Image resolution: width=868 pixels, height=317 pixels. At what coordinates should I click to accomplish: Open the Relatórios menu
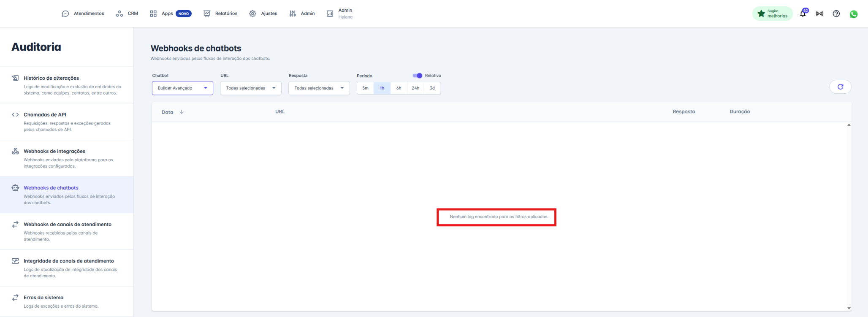click(220, 14)
